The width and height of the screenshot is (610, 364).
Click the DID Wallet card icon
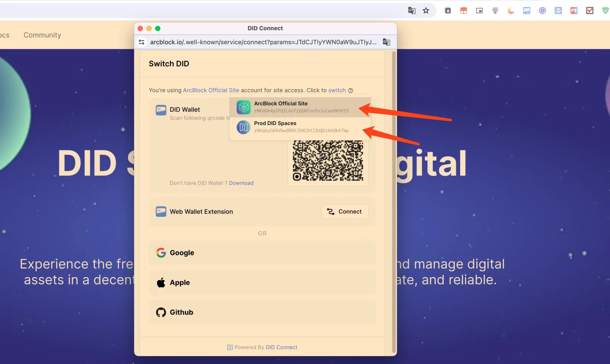(161, 110)
